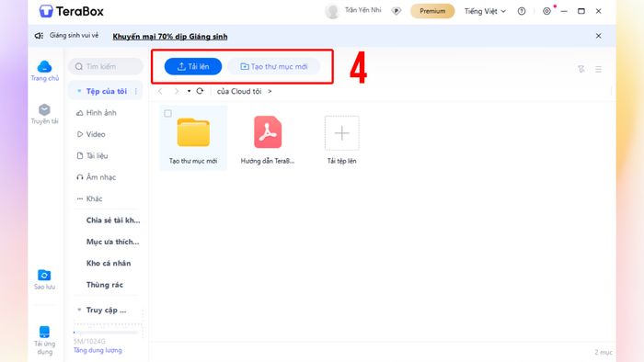The width and height of the screenshot is (644, 362).
Task: Click Tạo thư mục mới button
Action: point(273,66)
